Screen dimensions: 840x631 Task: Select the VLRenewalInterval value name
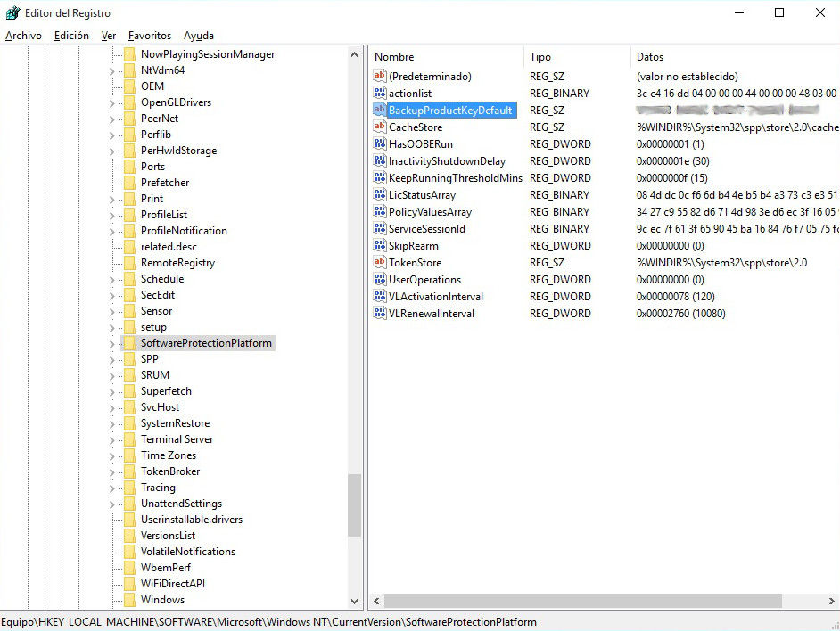432,314
